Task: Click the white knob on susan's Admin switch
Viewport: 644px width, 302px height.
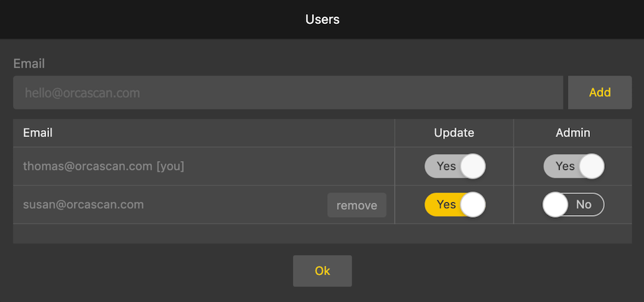Action: [x=556, y=205]
